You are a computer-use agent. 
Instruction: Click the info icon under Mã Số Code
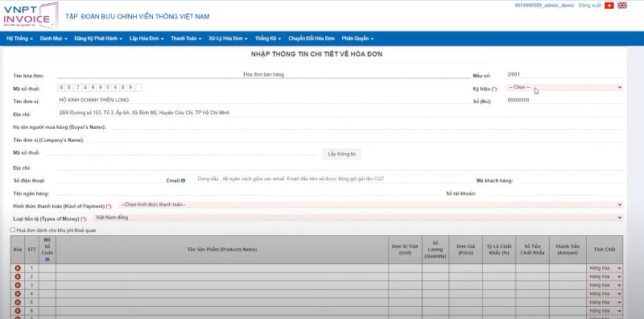click(x=47, y=260)
